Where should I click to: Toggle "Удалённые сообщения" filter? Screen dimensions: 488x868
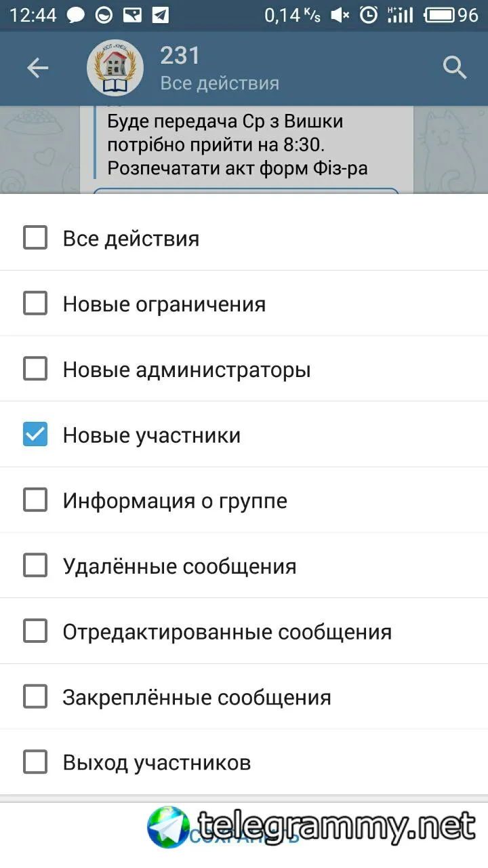[35, 566]
